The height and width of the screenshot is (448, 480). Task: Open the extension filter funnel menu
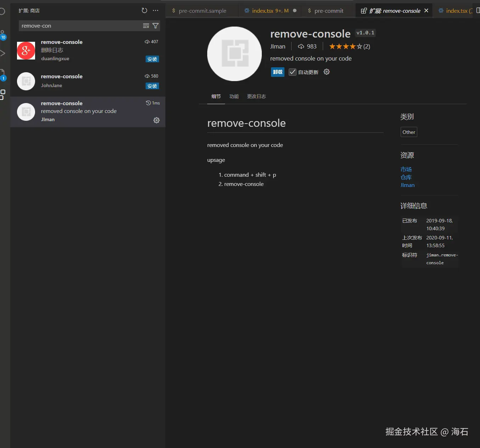(x=155, y=26)
